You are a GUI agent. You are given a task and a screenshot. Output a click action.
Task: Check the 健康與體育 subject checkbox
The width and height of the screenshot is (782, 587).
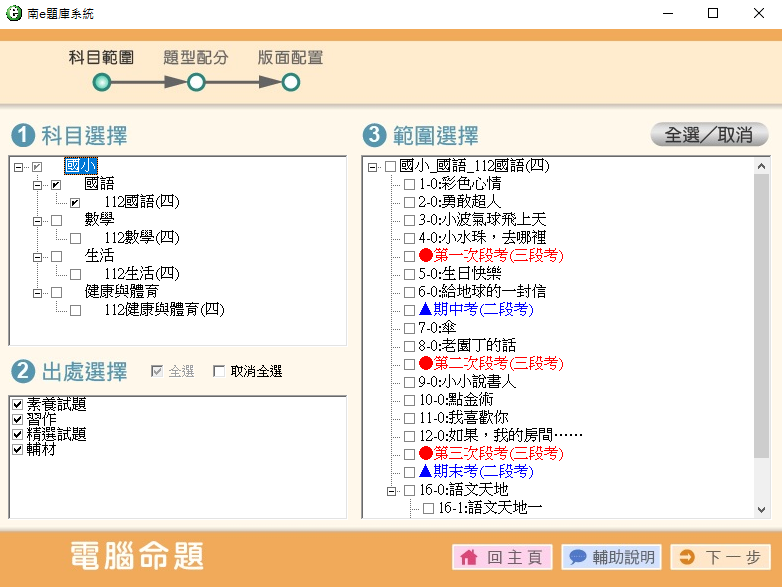56,292
